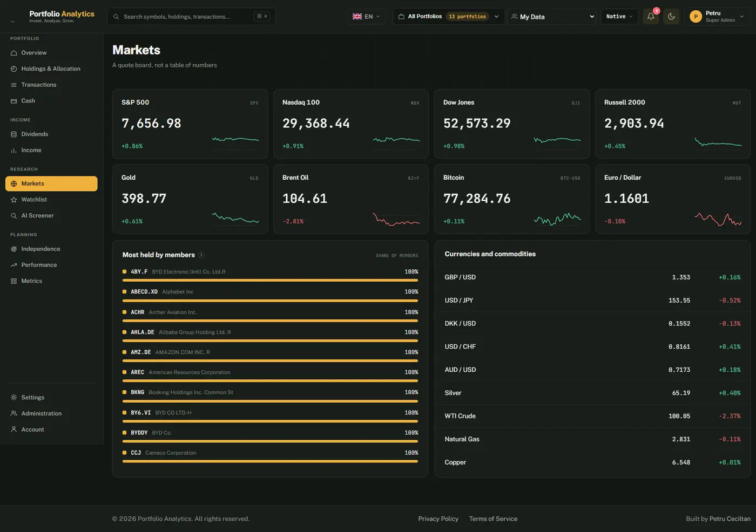The height and width of the screenshot is (532, 756).
Task: Select the WTI Crude row label
Action: (x=460, y=416)
